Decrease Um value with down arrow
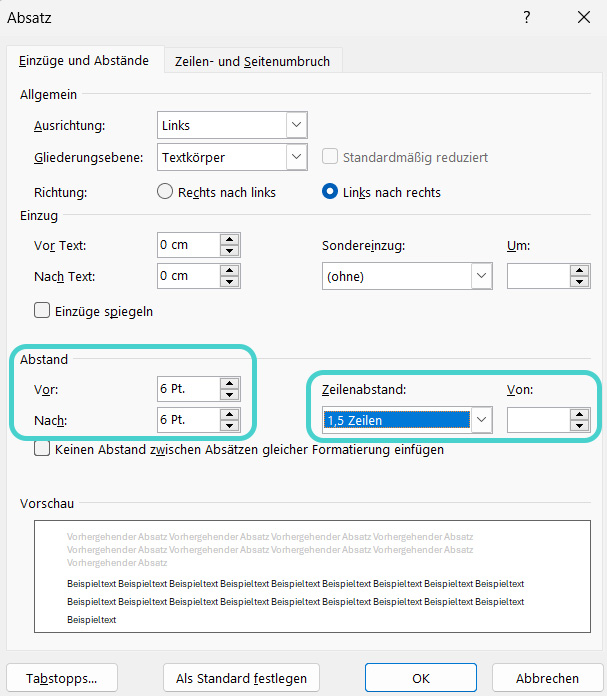 coord(579,282)
